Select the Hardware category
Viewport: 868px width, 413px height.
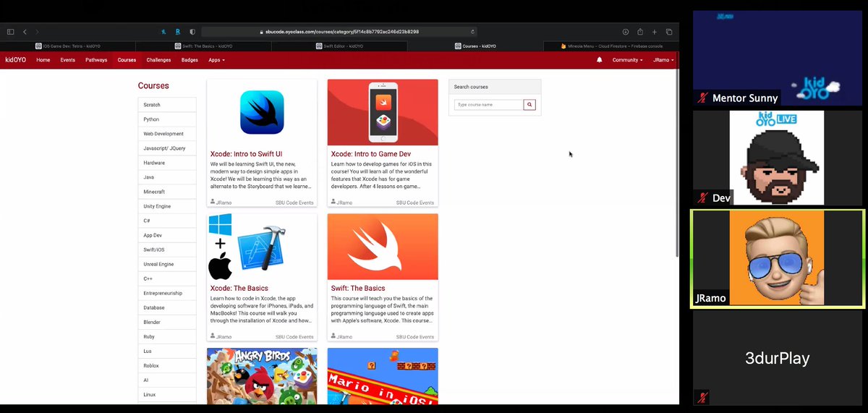tap(167, 163)
